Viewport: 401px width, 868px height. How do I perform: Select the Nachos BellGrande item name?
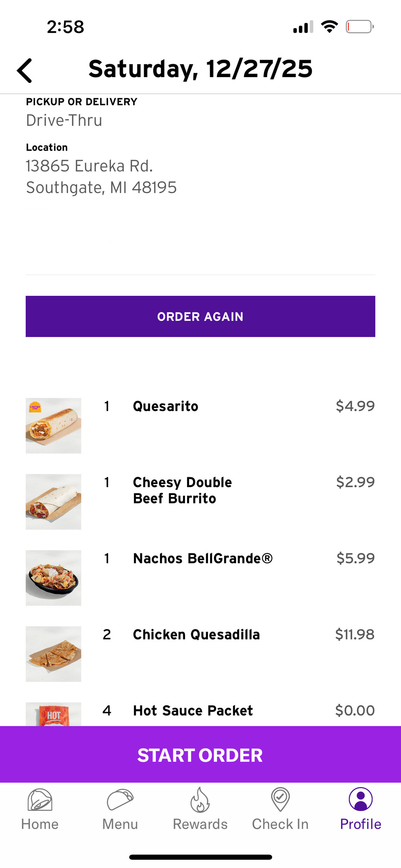pyautogui.click(x=203, y=558)
